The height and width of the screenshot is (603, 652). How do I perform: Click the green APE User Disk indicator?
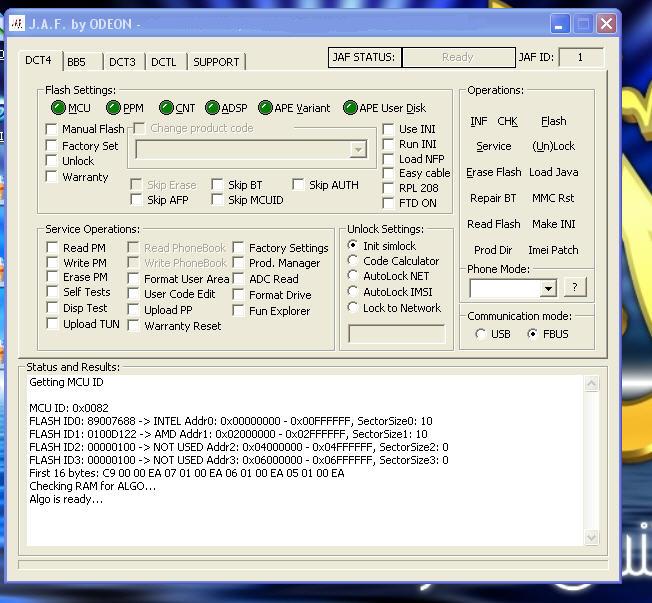tap(351, 108)
